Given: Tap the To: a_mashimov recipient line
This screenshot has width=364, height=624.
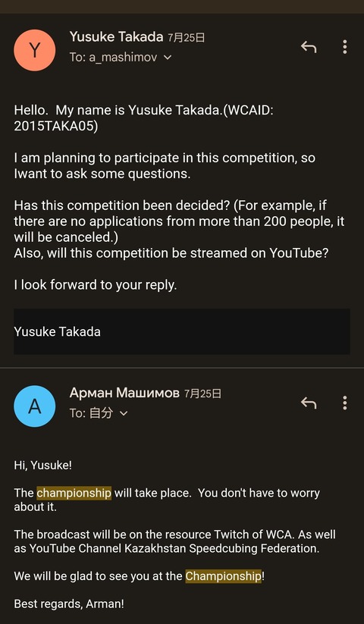Looking at the screenshot, I should coord(121,58).
